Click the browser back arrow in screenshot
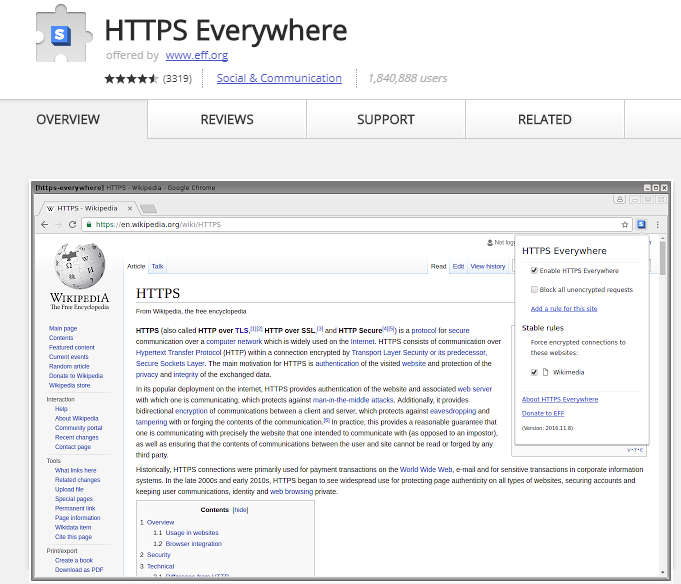This screenshot has width=681, height=584. (44, 224)
